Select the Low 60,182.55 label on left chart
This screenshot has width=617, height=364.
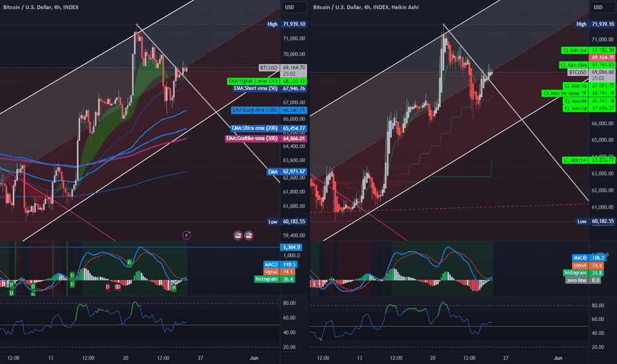tap(287, 222)
